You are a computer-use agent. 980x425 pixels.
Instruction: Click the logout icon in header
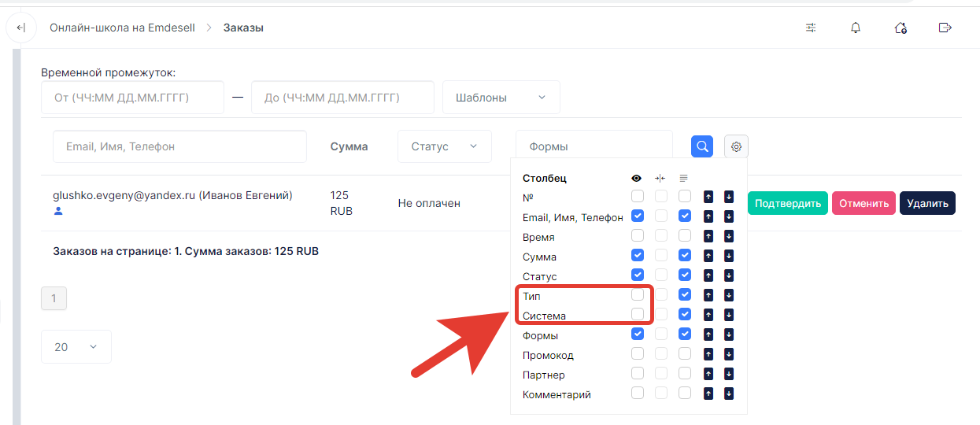click(x=945, y=28)
